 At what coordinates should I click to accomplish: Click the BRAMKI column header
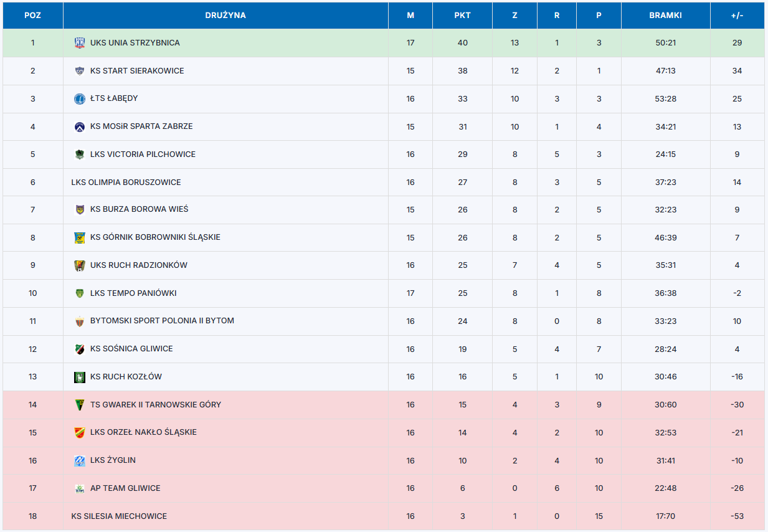click(x=665, y=16)
